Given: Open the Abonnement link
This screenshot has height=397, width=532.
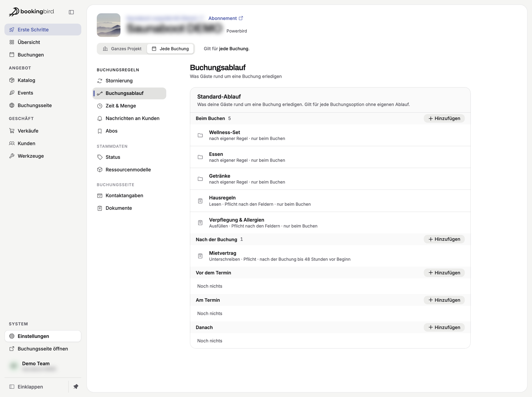Looking at the screenshot, I should click(x=226, y=18).
